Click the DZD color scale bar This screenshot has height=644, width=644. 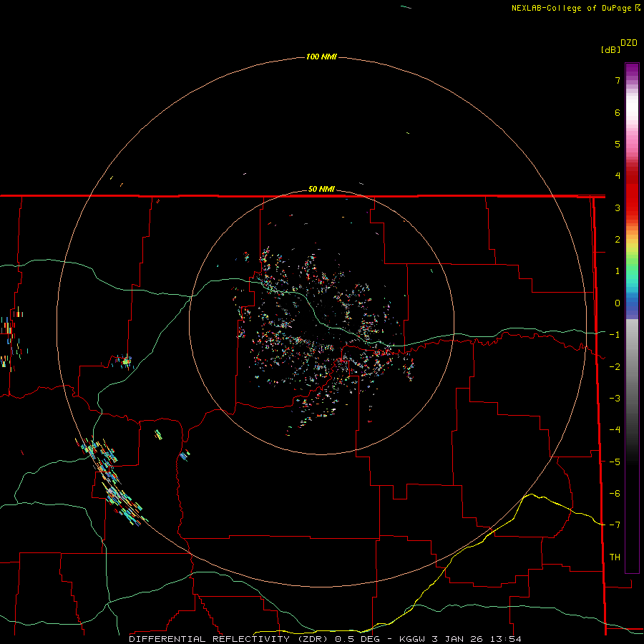[x=632, y=318]
